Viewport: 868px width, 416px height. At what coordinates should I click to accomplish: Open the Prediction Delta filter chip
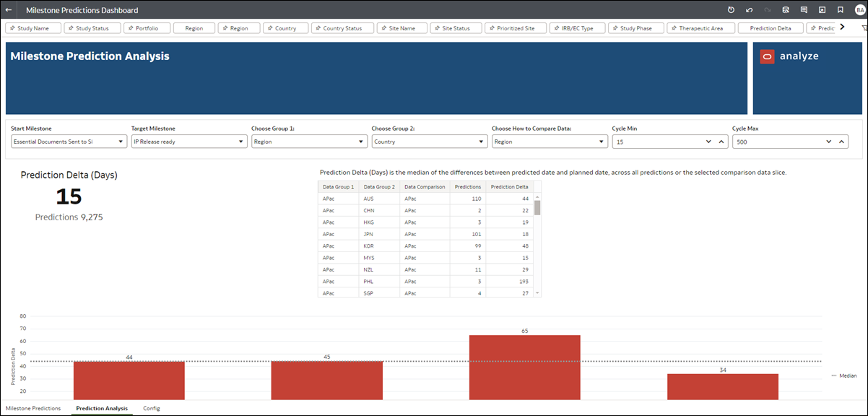[771, 28]
